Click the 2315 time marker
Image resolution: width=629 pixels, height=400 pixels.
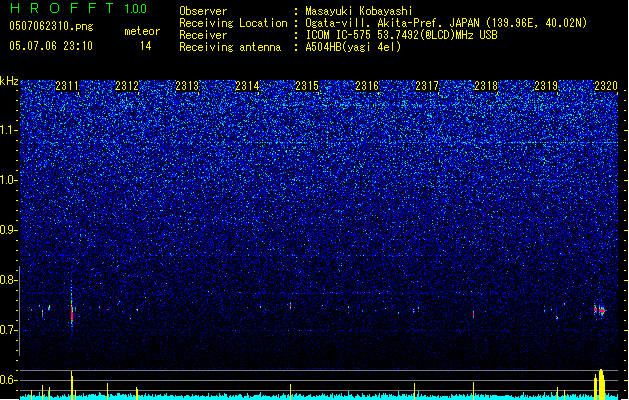[307, 86]
